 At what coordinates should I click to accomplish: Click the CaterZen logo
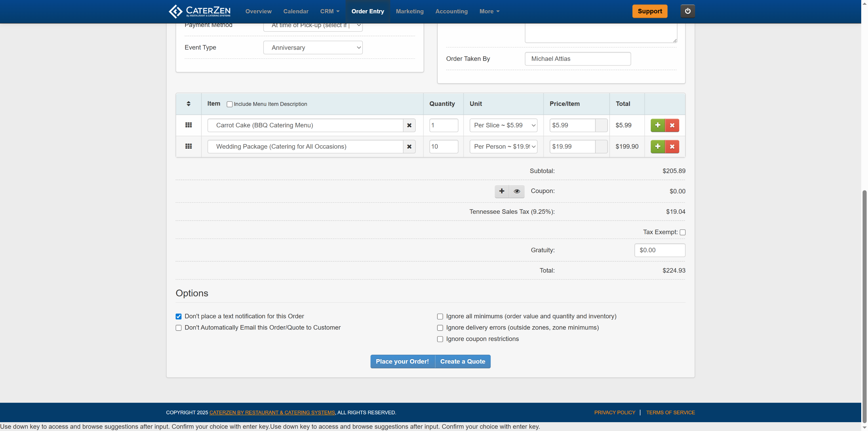point(200,11)
